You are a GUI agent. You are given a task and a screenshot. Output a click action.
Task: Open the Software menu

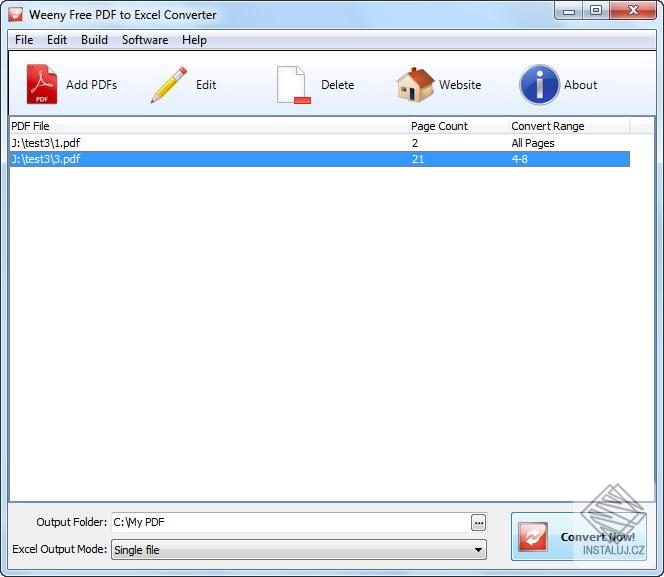[x=145, y=40]
